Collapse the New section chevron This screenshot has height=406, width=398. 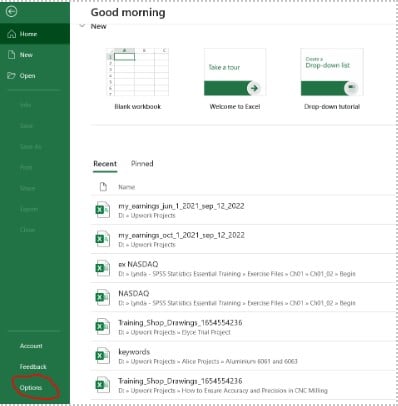click(x=82, y=26)
